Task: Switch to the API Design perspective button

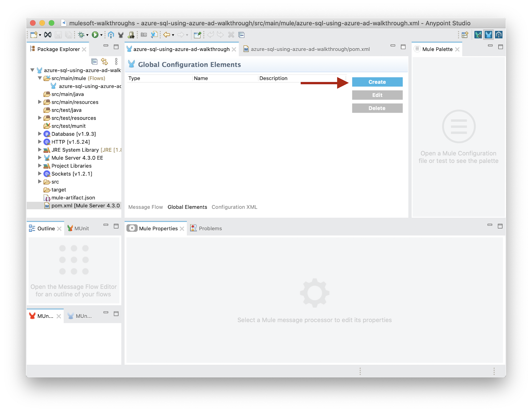Action: pyautogui.click(x=498, y=35)
